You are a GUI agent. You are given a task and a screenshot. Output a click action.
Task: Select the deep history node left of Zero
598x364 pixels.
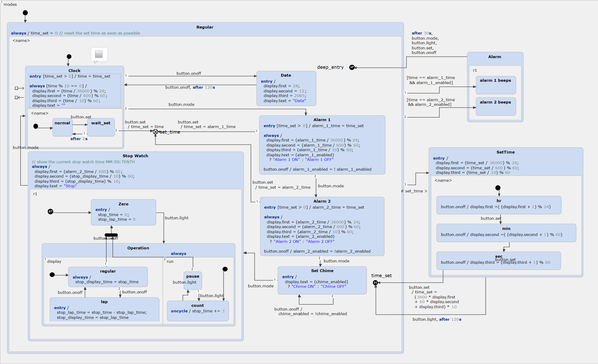[50, 212]
